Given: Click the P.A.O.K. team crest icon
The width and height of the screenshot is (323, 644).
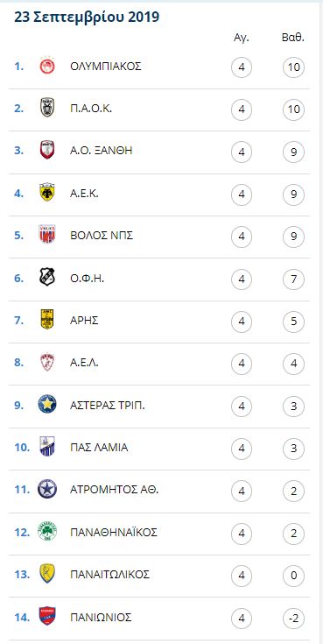Looking at the screenshot, I should coord(47,109).
